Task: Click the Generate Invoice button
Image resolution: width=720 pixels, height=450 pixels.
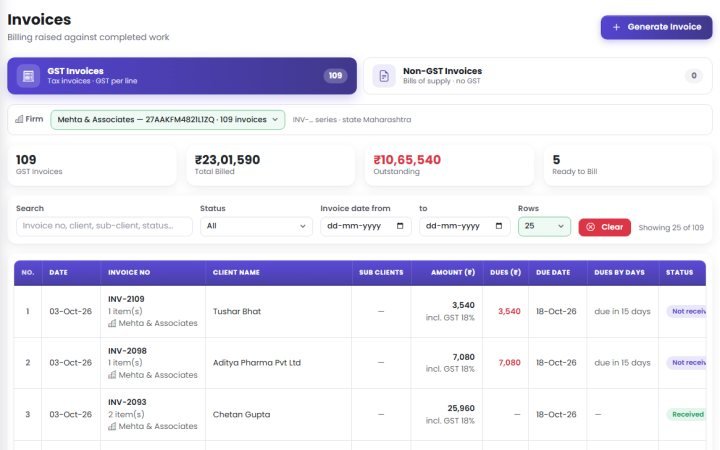Action: tap(656, 27)
